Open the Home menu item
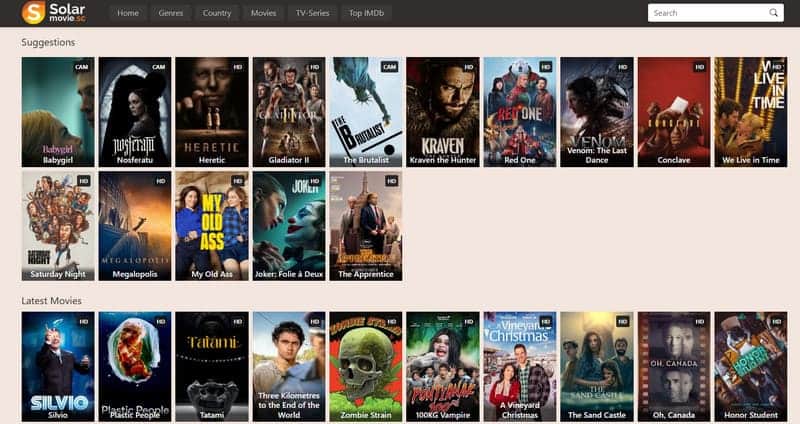The image size is (800, 424). click(127, 13)
